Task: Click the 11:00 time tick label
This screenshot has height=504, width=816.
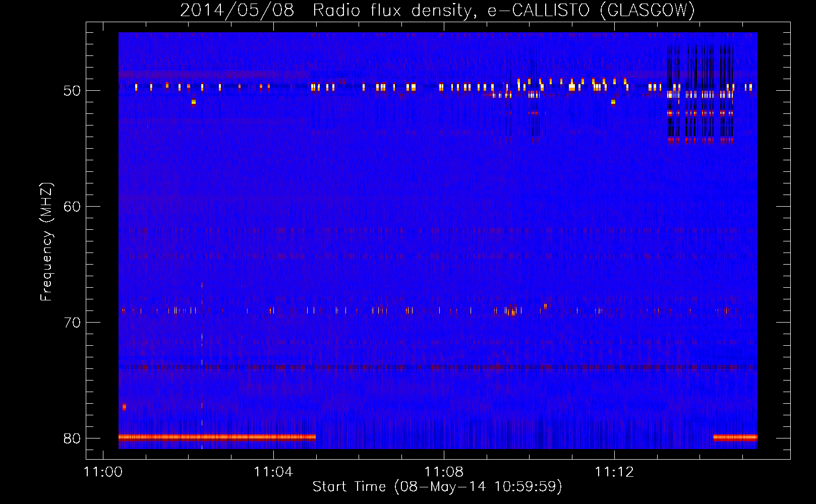Action: 103,472
